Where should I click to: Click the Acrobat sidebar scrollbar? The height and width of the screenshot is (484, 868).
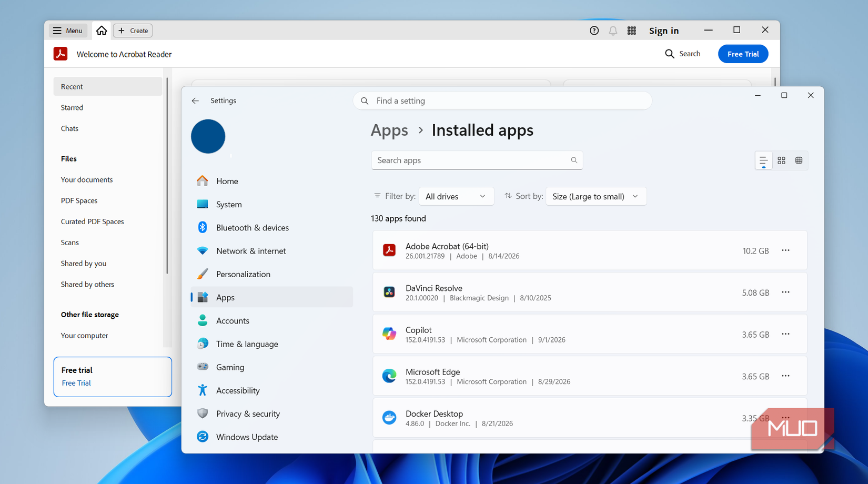coord(167,176)
